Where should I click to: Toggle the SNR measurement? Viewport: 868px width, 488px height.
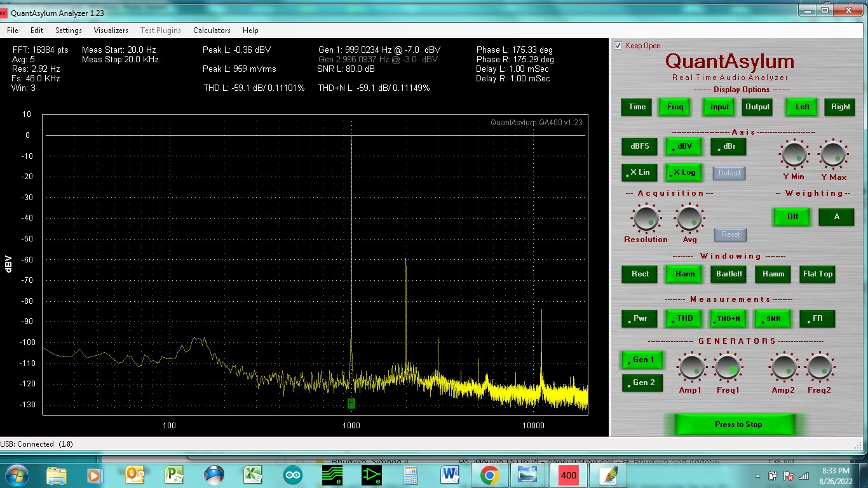click(773, 318)
